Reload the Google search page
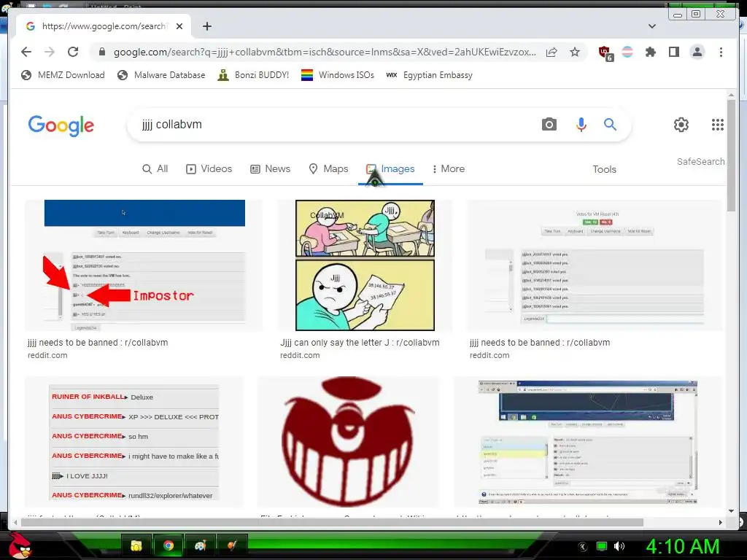Viewport: 747px width, 560px height. pyautogui.click(x=73, y=52)
